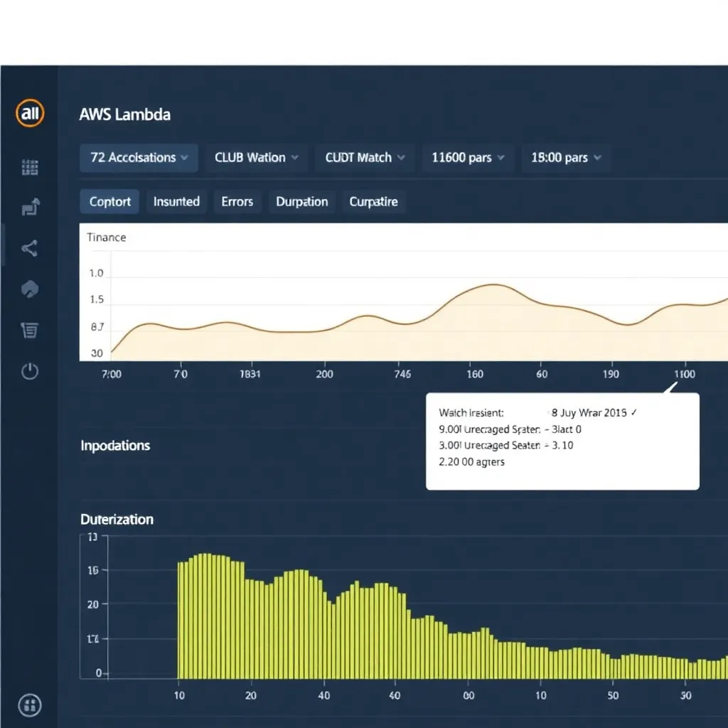Click the Tinance chart label
Viewport: 728px width, 728px height.
pyautogui.click(x=107, y=237)
